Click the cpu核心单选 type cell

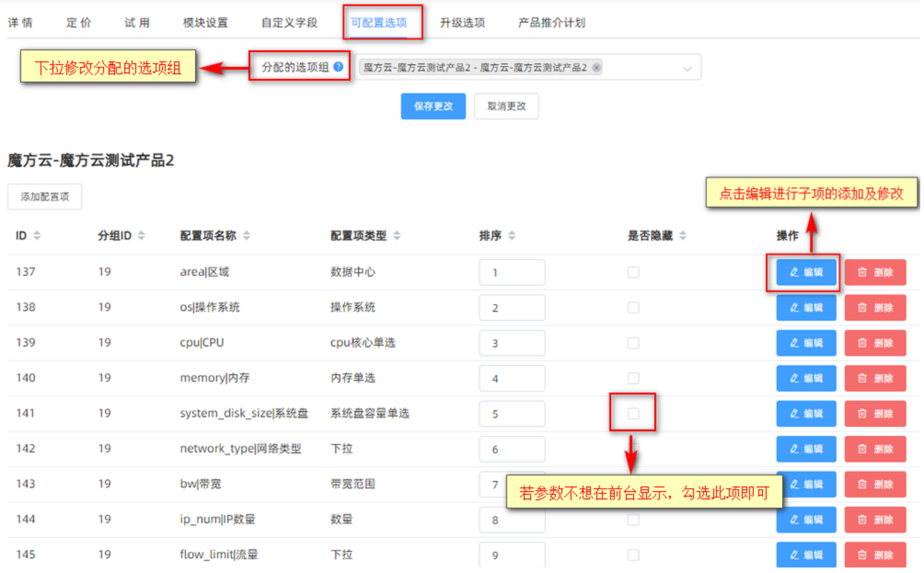pos(363,342)
